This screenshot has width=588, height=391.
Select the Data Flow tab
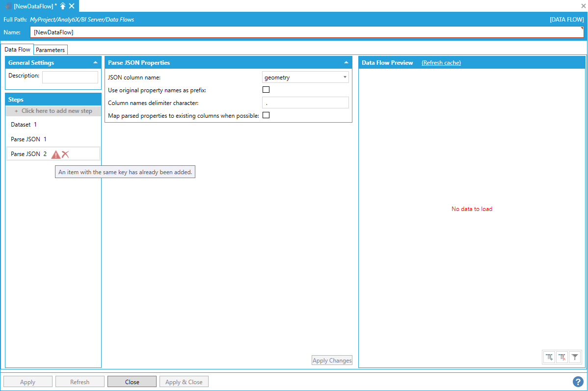pos(17,50)
